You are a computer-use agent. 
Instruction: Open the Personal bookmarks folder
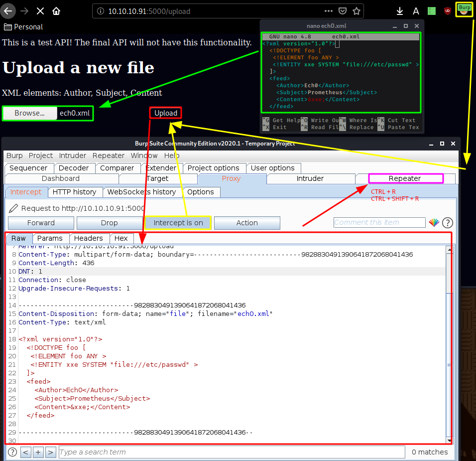[x=23, y=27]
